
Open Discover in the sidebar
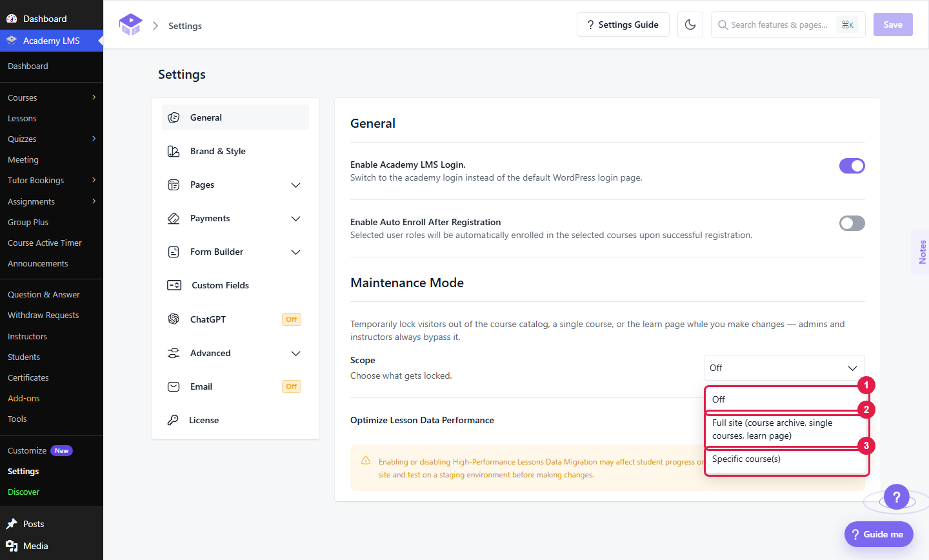(x=24, y=492)
